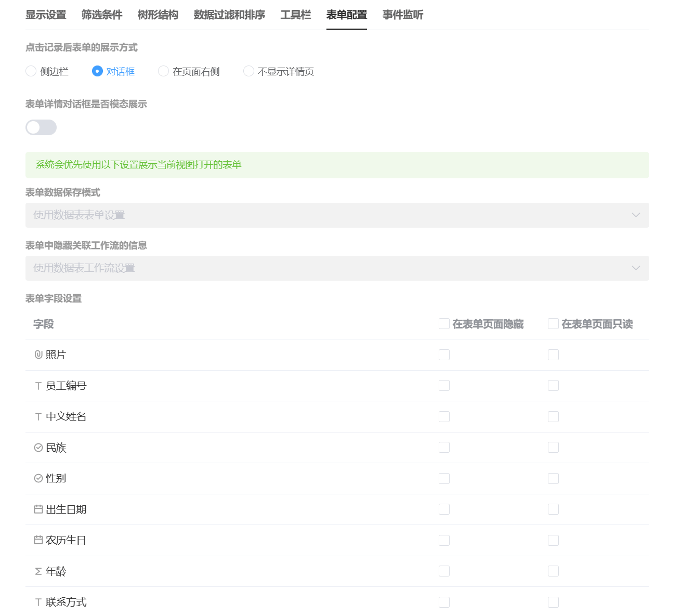Viewport: 682px width, 616px height.
Task: Choose the 不显示详情页 radio option
Action: tap(249, 71)
